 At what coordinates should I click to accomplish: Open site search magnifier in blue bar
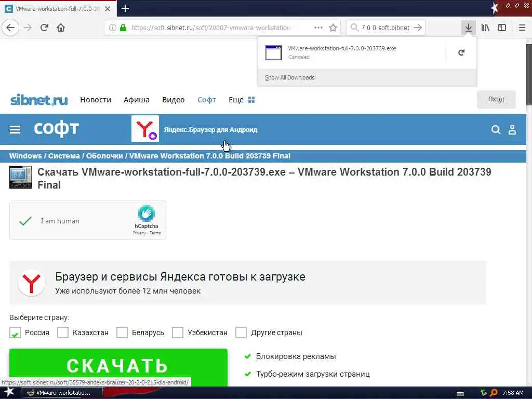click(x=496, y=129)
